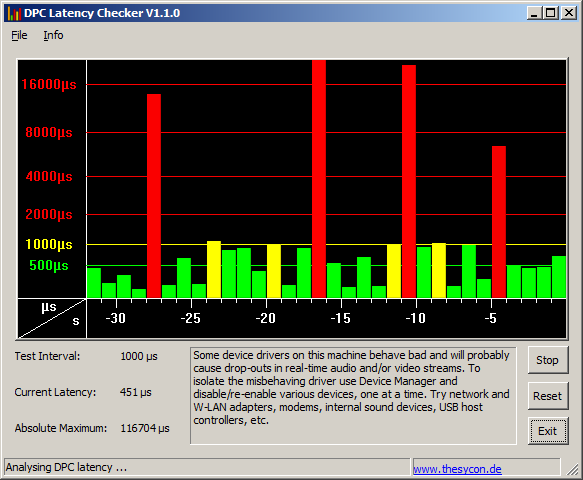The height and width of the screenshot is (480, 583).
Task: Click the -10 time axis label
Action: tap(416, 318)
